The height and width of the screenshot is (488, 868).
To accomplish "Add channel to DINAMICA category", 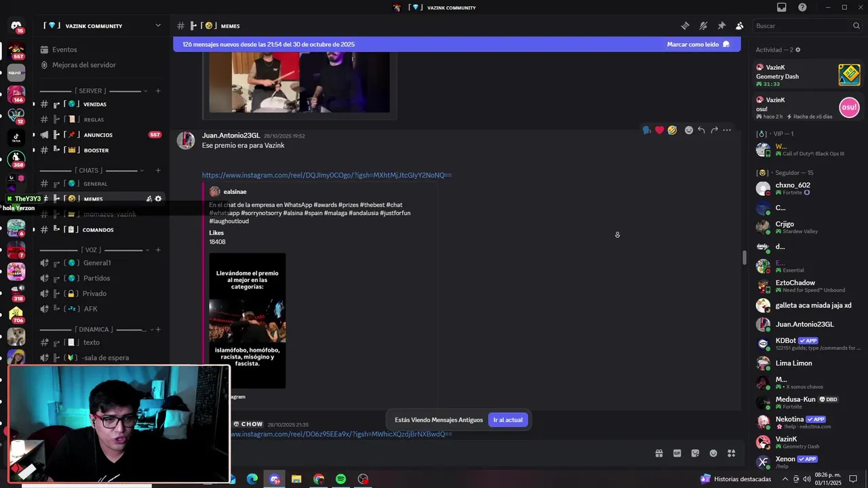I will click(x=158, y=329).
